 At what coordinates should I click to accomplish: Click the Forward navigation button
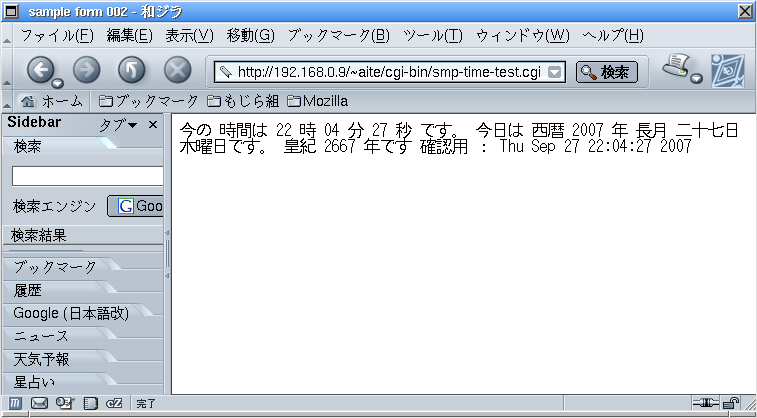86,71
